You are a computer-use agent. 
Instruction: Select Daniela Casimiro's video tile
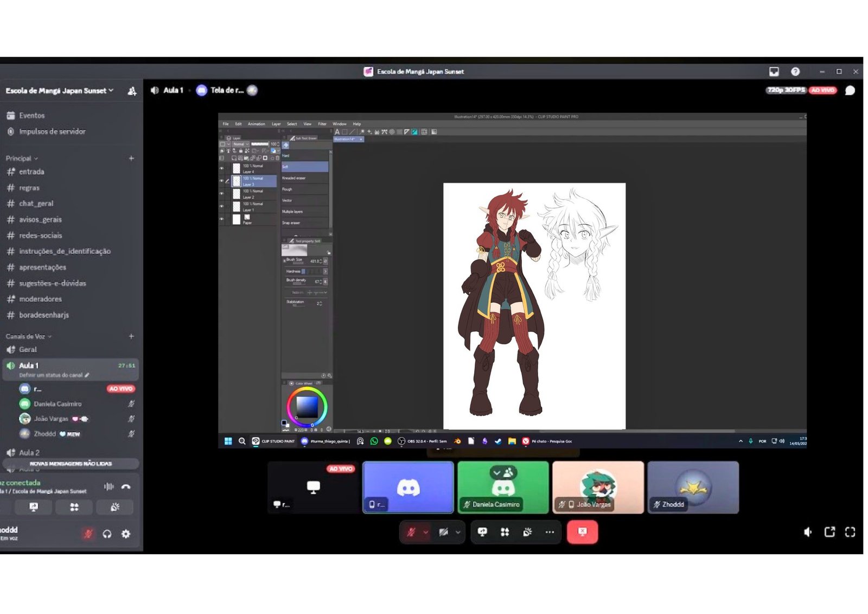pyautogui.click(x=503, y=488)
